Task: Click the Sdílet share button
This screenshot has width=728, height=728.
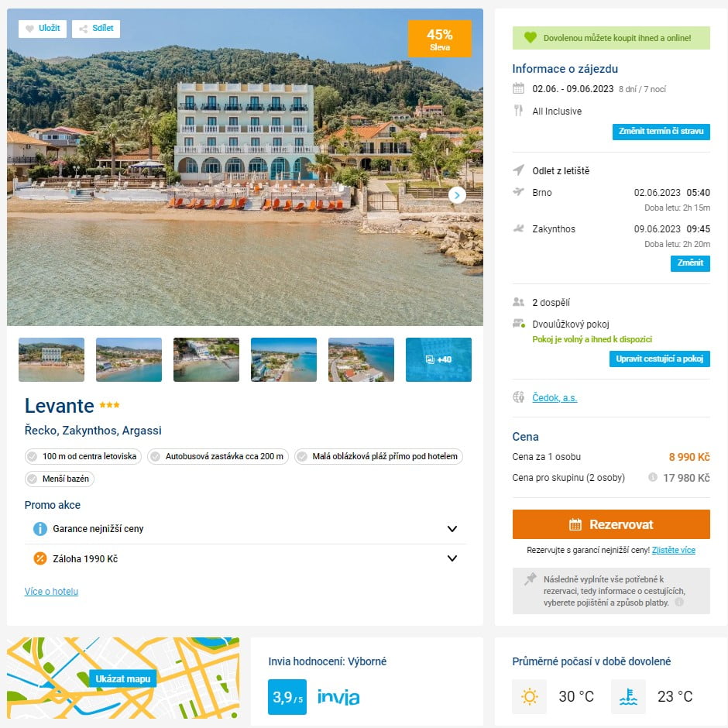Action: click(x=96, y=29)
